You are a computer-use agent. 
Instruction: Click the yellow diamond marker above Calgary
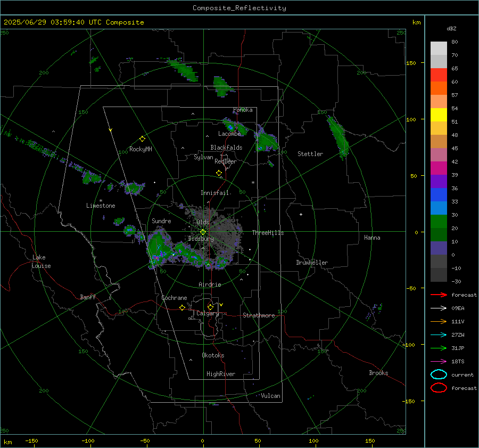click(210, 307)
